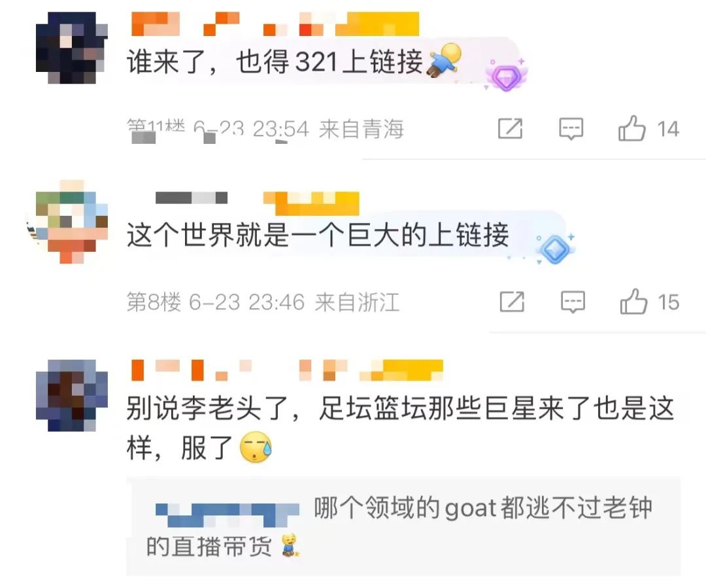Open third commenter's orange username
The height and width of the screenshot is (588, 706).
239,370
